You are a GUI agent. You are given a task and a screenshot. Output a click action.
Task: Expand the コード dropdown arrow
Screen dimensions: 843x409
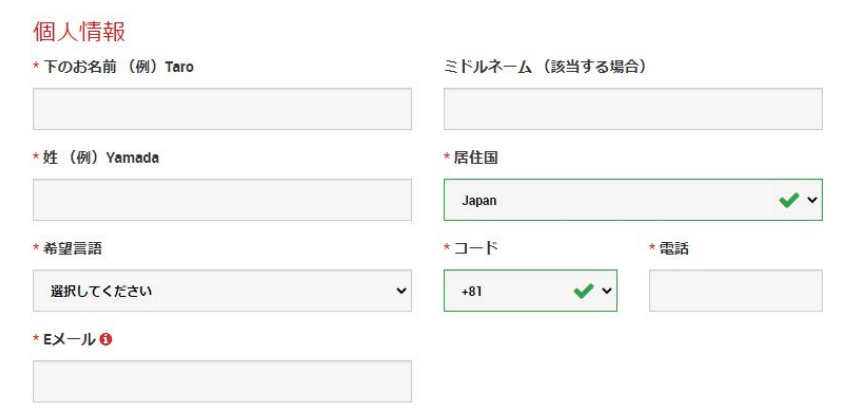[607, 291]
